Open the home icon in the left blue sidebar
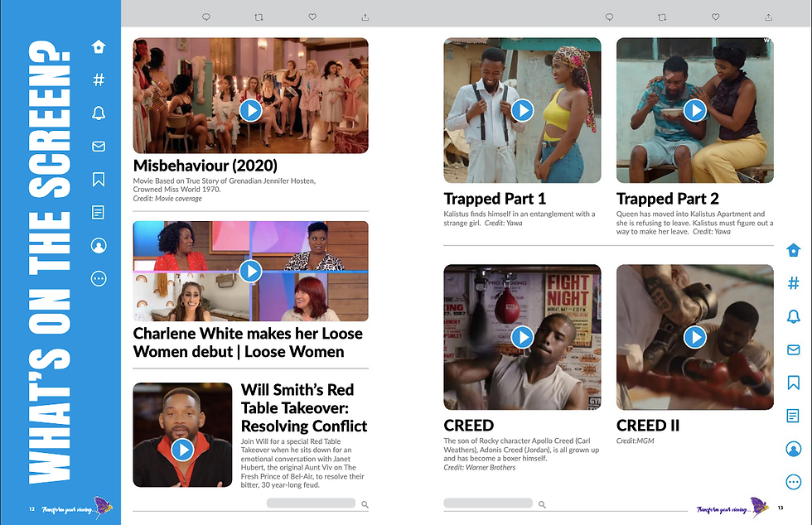 click(x=99, y=46)
